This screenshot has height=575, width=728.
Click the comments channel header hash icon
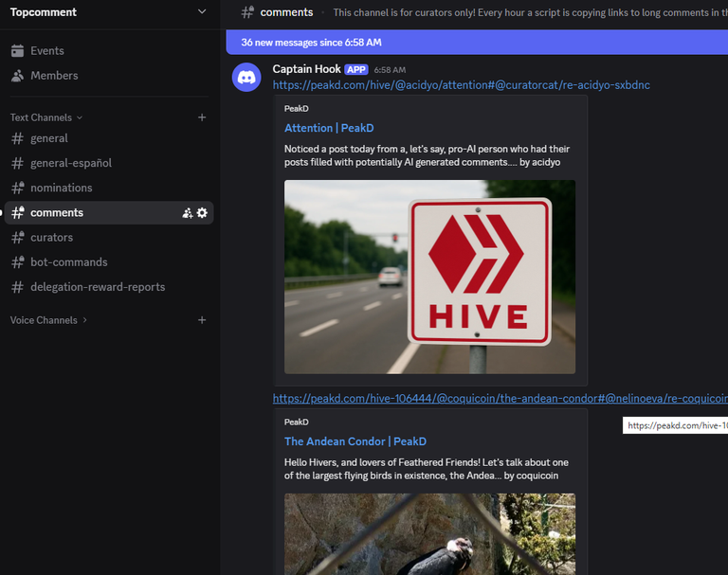coord(247,12)
